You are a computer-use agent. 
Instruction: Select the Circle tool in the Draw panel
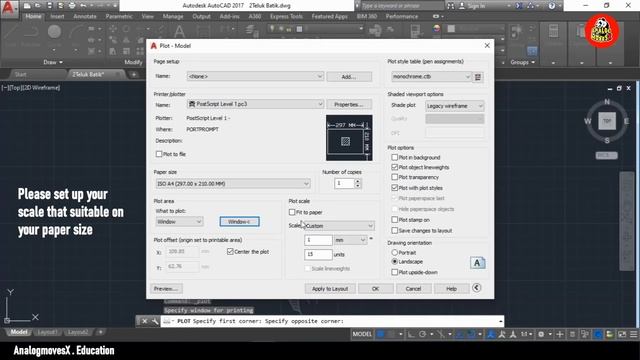[54, 32]
